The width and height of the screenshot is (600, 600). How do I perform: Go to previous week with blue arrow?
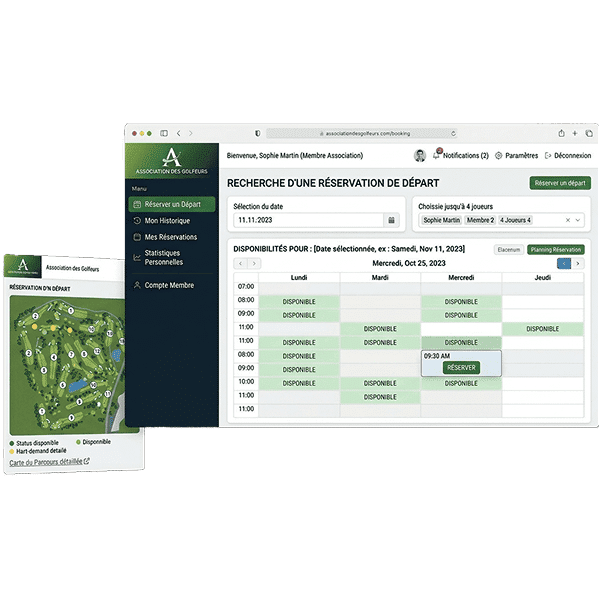pos(565,263)
